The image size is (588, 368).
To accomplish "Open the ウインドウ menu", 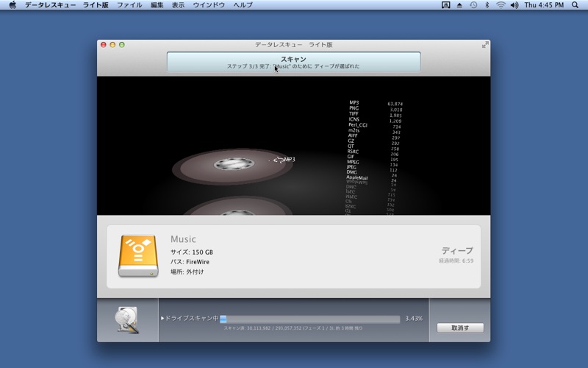I will (x=209, y=5).
